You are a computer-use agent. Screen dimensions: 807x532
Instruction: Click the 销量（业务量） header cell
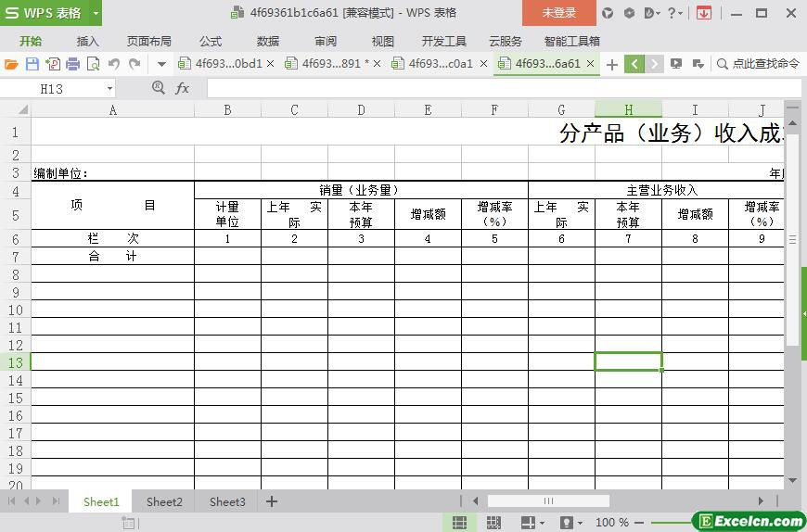(361, 190)
